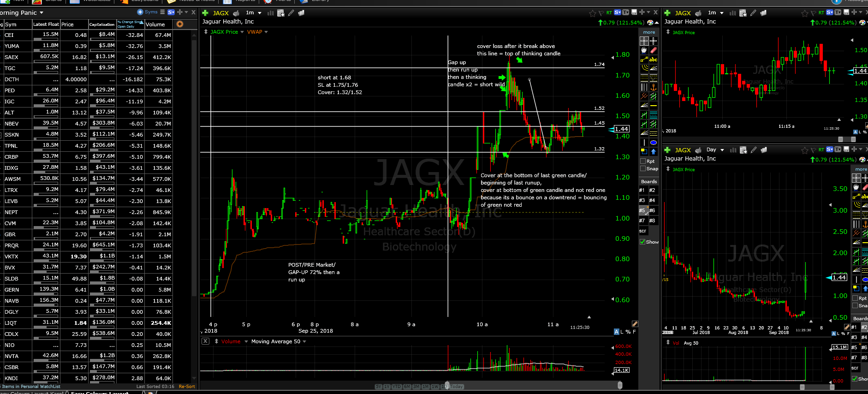Click the Re-Sort link in watchlist footer

click(x=187, y=387)
